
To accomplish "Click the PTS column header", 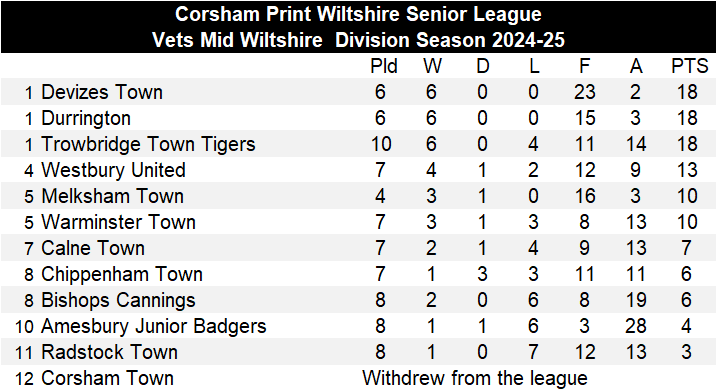I will 690,66.
